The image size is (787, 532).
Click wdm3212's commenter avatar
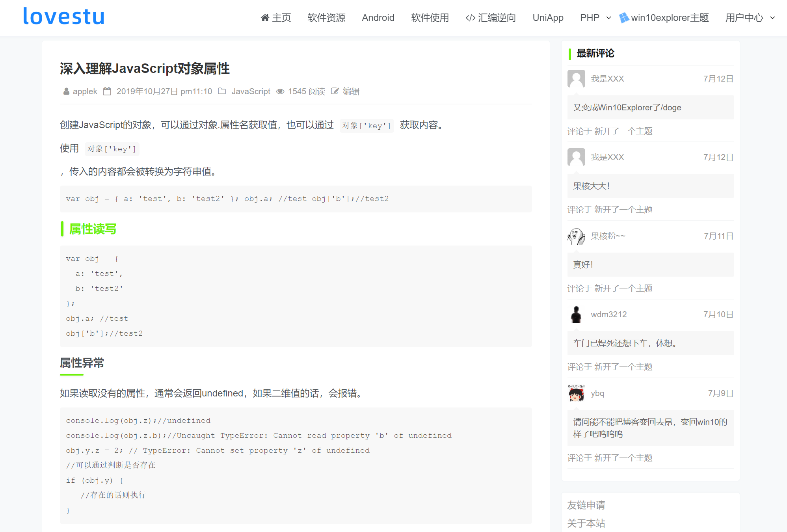(x=576, y=314)
